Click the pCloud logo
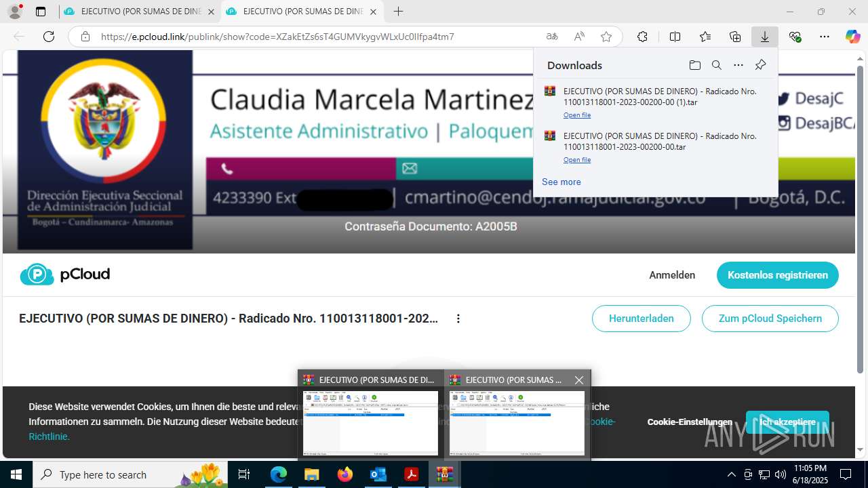Image resolution: width=868 pixels, height=488 pixels. pyautogui.click(x=65, y=274)
